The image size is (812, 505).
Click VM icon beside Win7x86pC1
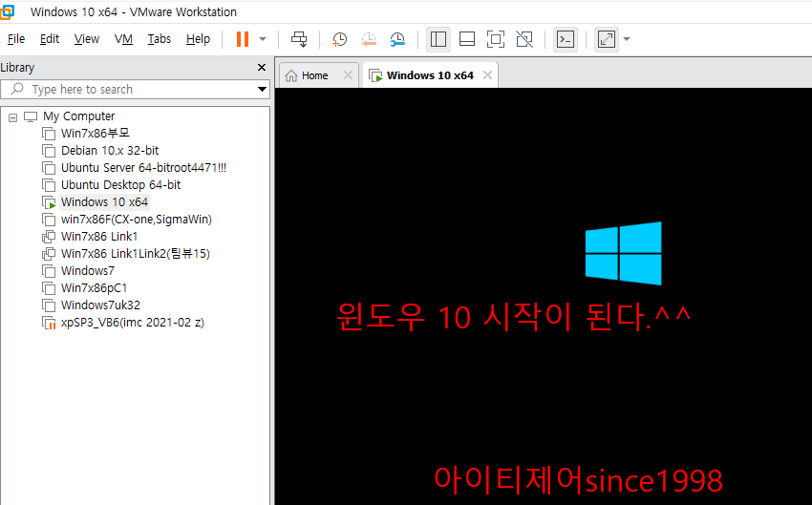coord(49,288)
